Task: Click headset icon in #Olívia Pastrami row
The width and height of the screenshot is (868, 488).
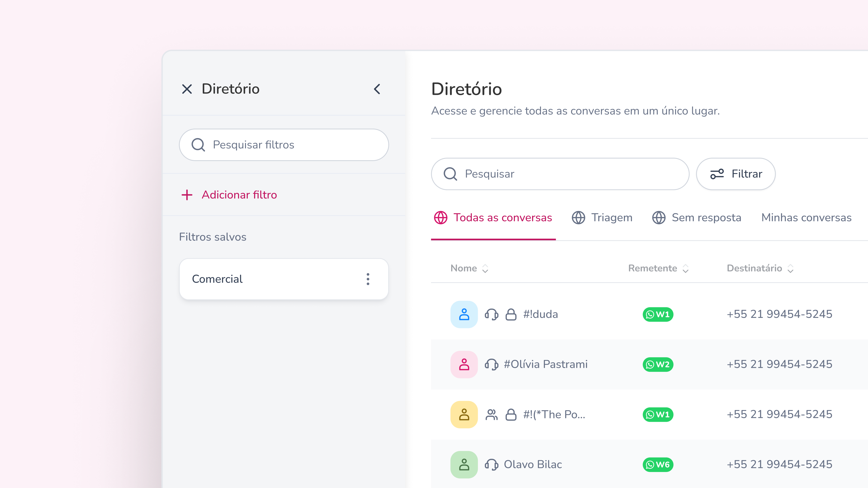Action: (x=492, y=364)
